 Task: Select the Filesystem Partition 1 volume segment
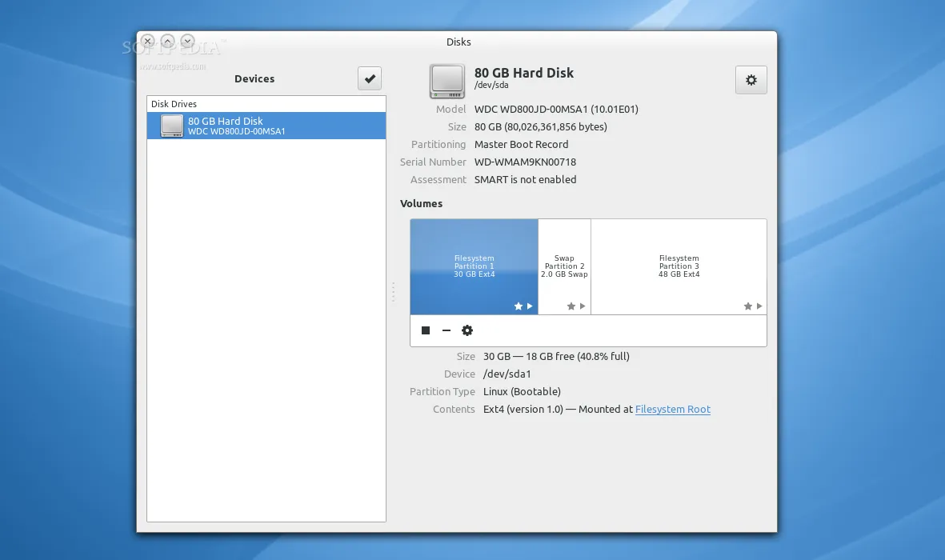pos(474,264)
